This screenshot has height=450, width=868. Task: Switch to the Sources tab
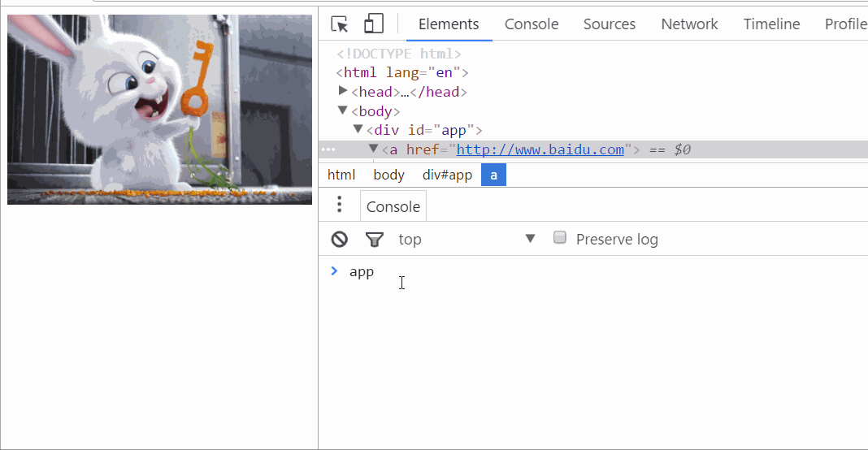(609, 24)
